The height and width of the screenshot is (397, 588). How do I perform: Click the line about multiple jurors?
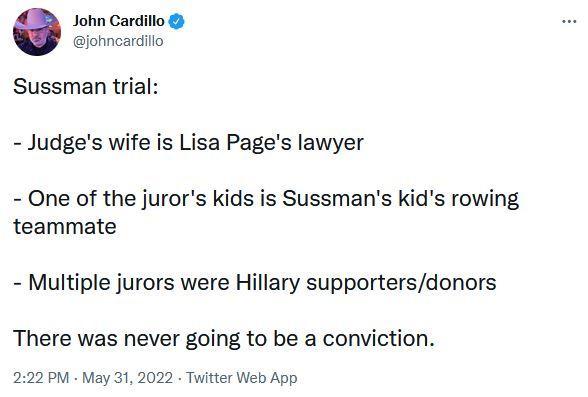[x=255, y=282]
